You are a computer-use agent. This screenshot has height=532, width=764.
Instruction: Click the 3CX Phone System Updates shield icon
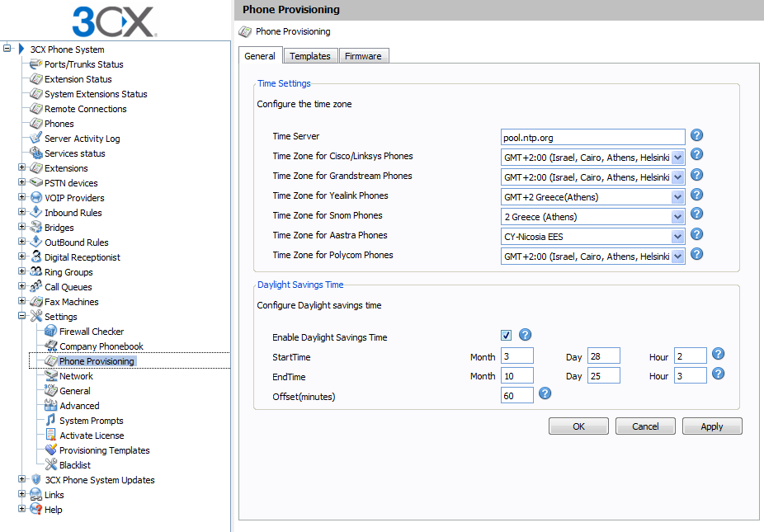pos(36,479)
